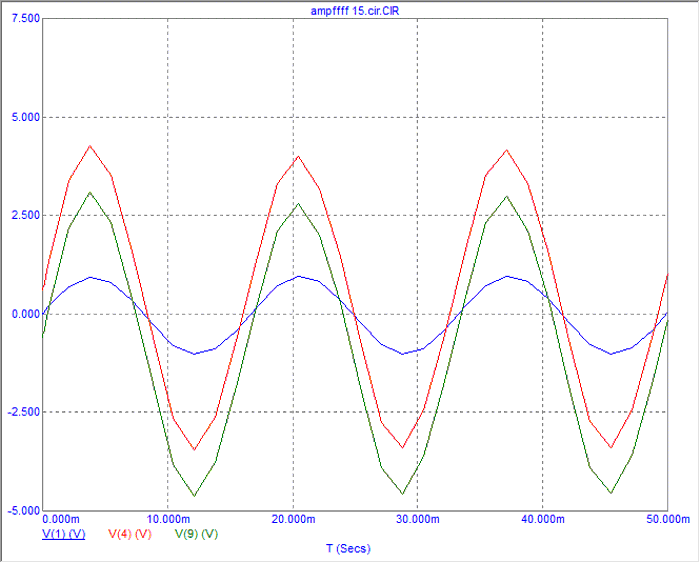Image resolution: width=700 pixels, height=563 pixels.
Task: Click the 10.000m x-axis value
Action: click(169, 519)
